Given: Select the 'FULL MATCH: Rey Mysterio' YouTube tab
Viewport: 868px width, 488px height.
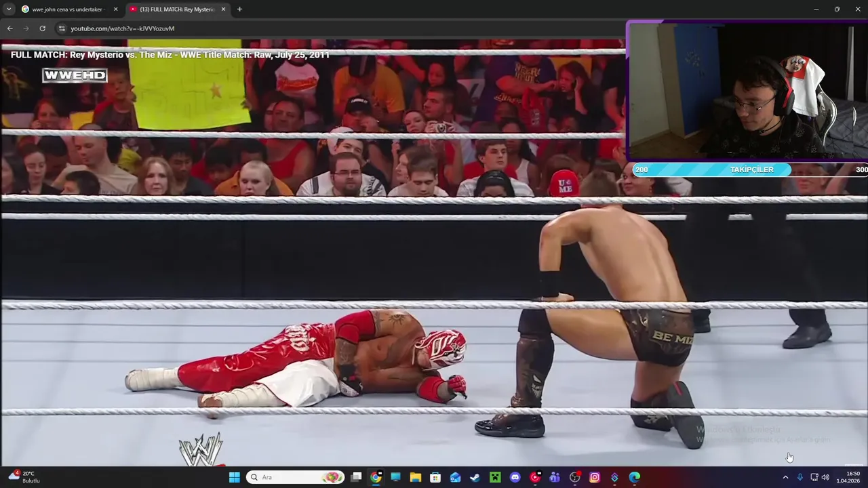Looking at the screenshot, I should [x=178, y=9].
